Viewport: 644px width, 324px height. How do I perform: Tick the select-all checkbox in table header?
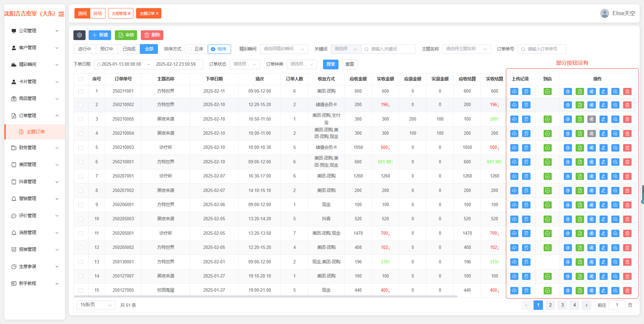[80, 79]
